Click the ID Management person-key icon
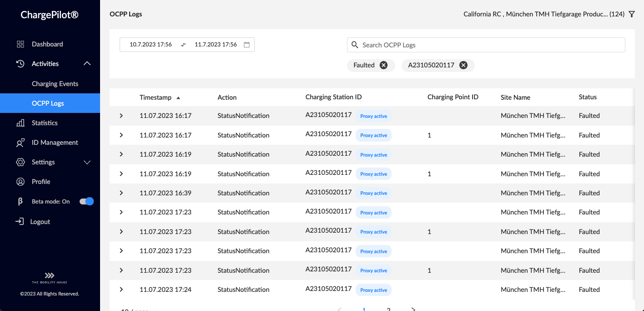 pos(20,143)
